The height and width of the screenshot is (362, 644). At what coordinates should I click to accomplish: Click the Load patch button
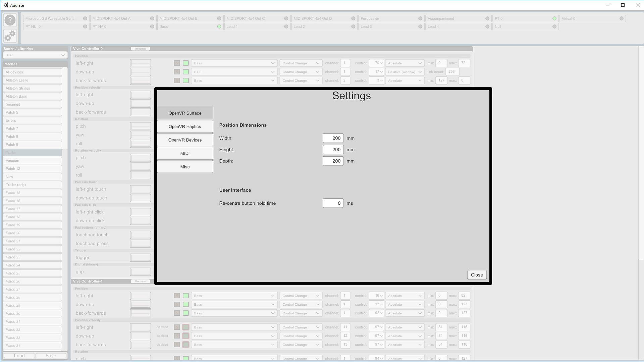(19, 356)
